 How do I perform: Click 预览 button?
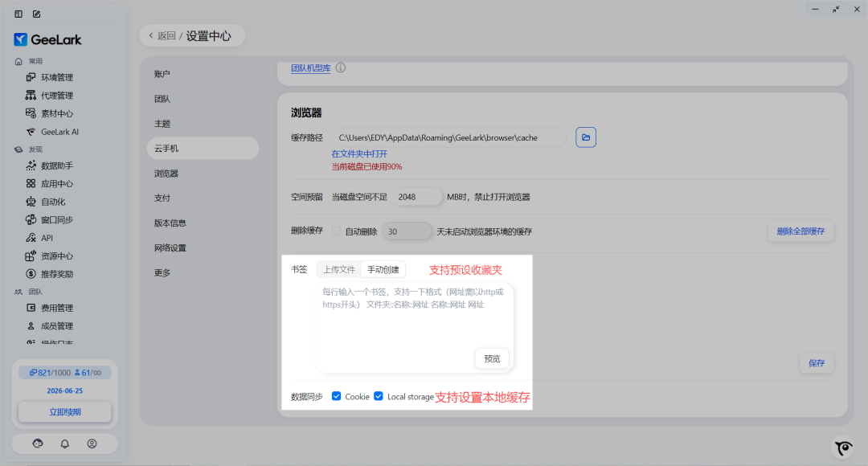(492, 358)
